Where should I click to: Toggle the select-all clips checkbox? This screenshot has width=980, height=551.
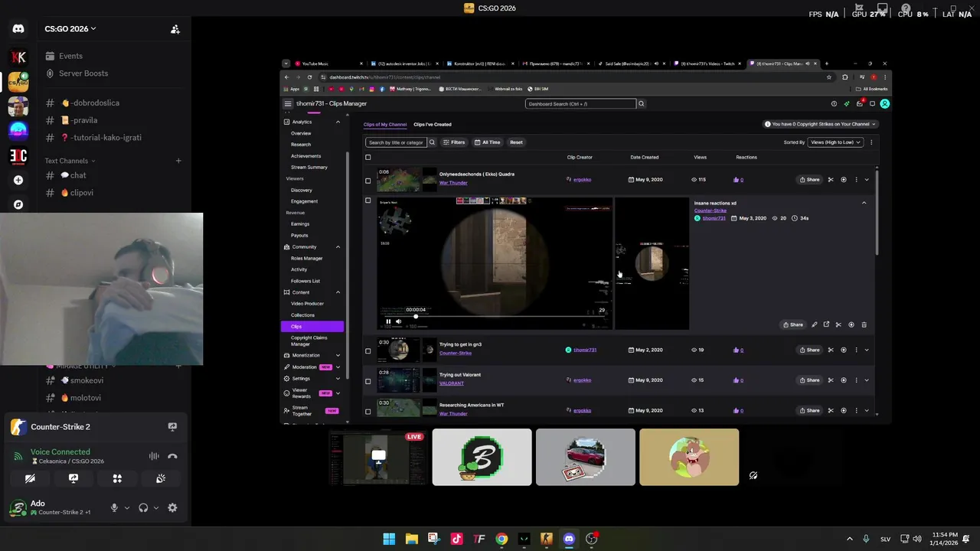(x=368, y=158)
